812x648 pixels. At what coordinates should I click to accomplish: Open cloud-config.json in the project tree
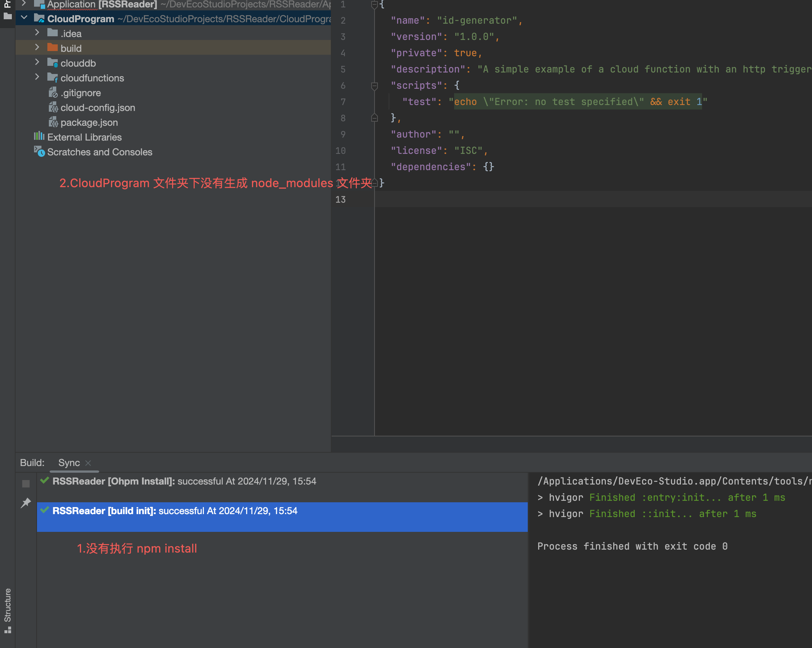[98, 108]
